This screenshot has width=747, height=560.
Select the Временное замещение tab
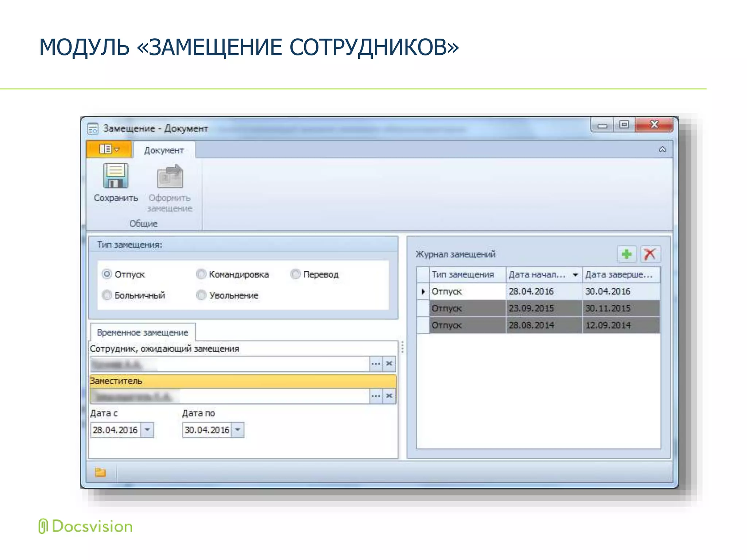(143, 332)
